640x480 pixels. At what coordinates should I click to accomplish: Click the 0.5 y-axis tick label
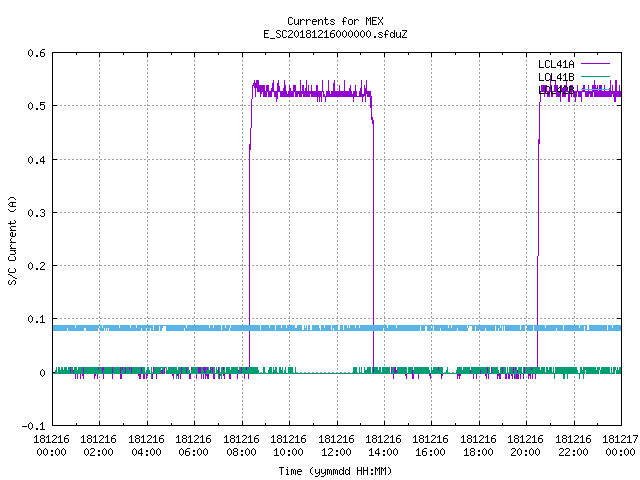pos(36,106)
